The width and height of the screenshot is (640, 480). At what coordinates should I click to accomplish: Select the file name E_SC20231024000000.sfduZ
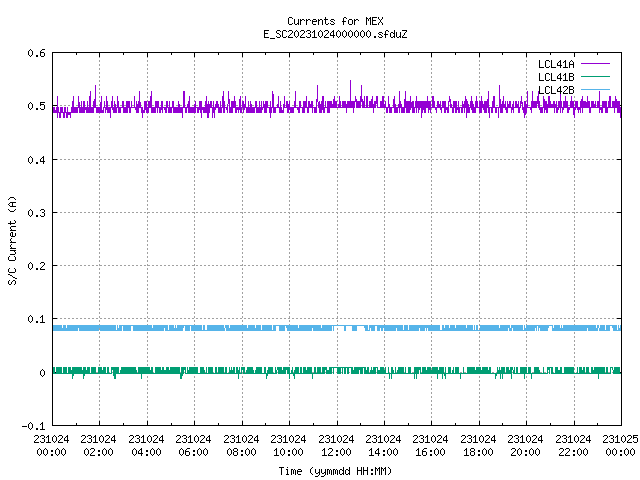(335, 34)
